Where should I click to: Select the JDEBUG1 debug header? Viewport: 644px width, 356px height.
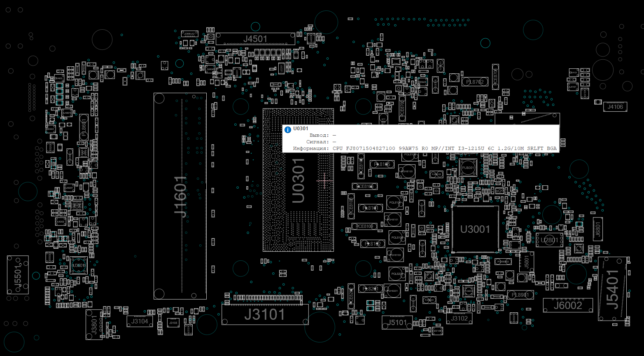[x=189, y=33]
